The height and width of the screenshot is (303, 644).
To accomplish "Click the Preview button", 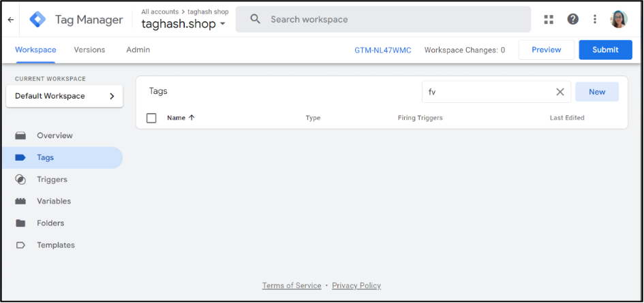I will (547, 50).
